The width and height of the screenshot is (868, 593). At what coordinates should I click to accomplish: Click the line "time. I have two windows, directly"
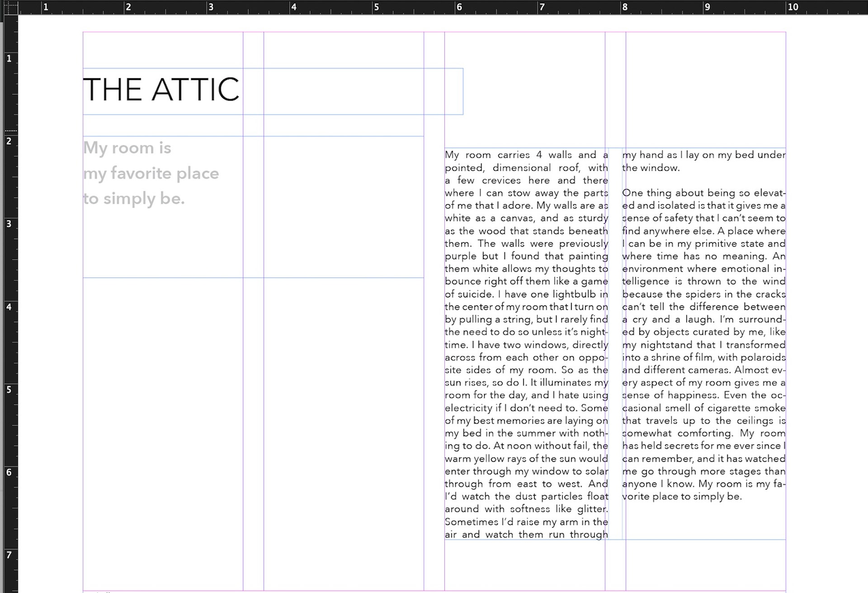click(x=526, y=345)
